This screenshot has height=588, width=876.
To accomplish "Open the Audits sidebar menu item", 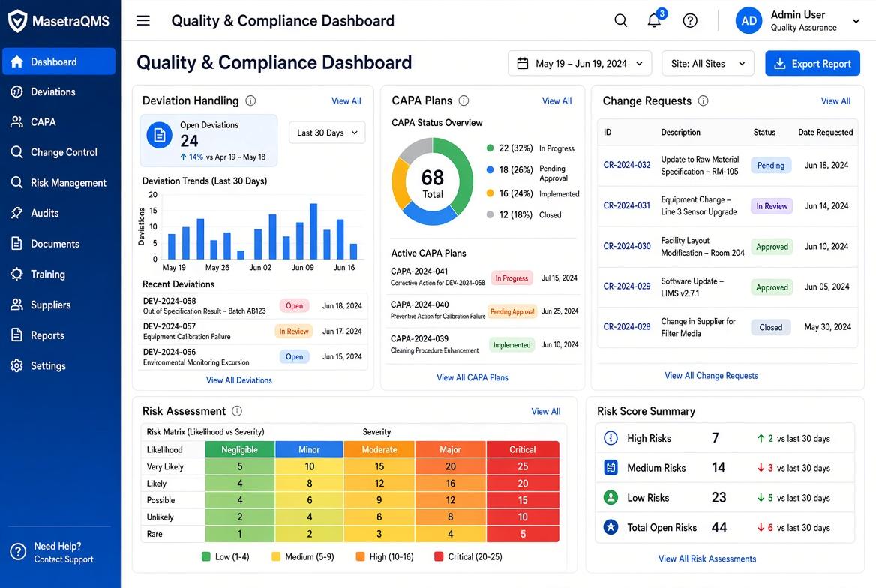I will pyautogui.click(x=58, y=213).
